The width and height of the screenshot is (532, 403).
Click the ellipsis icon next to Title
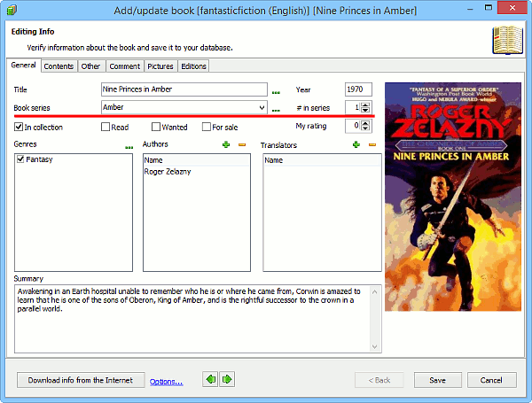tap(276, 92)
